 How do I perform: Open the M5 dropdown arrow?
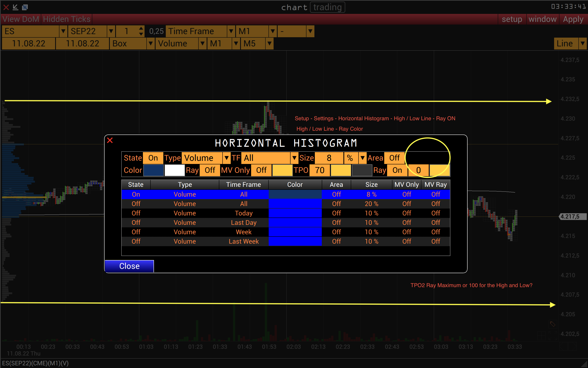click(269, 44)
